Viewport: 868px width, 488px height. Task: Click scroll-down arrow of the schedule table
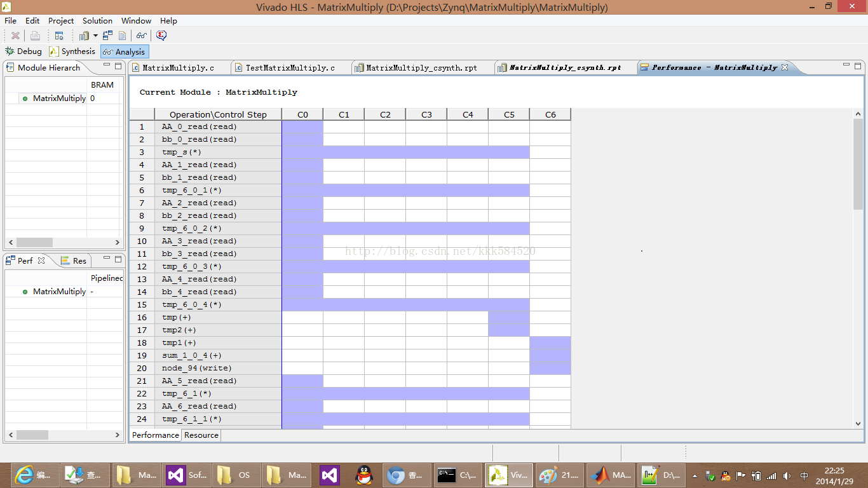(858, 423)
